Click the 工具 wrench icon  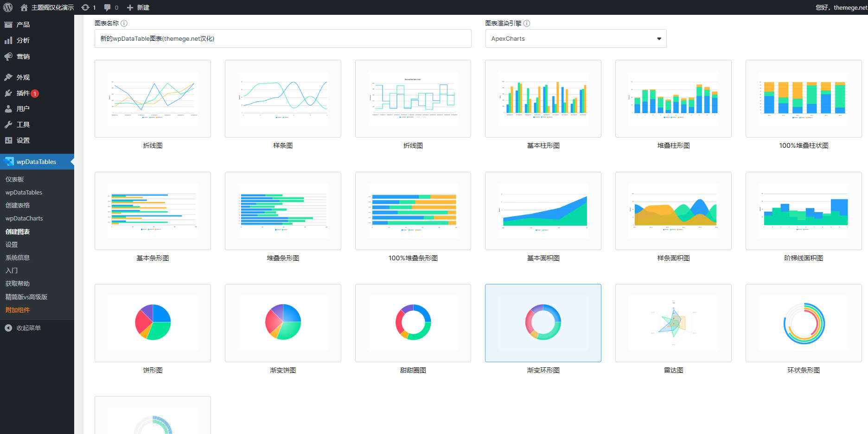click(8, 125)
